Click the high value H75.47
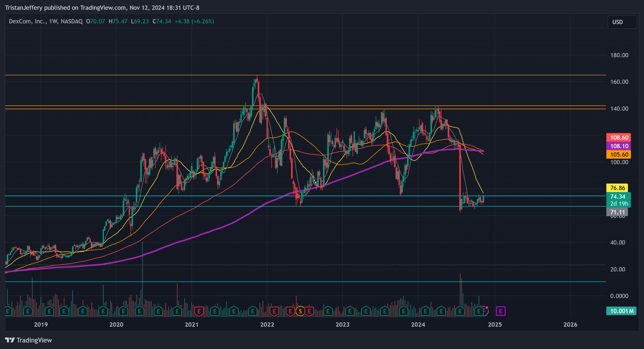The width and height of the screenshot is (644, 349). tap(118, 21)
